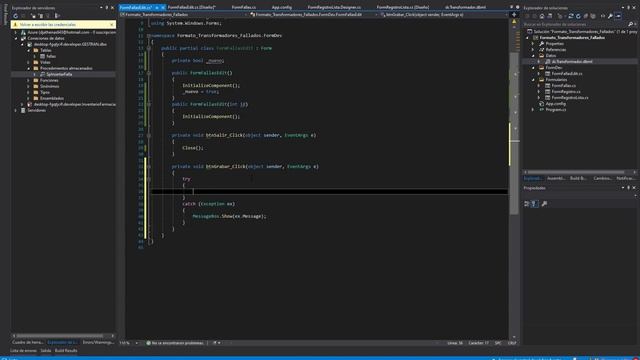Collapse the btnGrabar_Click method outline

tap(149, 167)
